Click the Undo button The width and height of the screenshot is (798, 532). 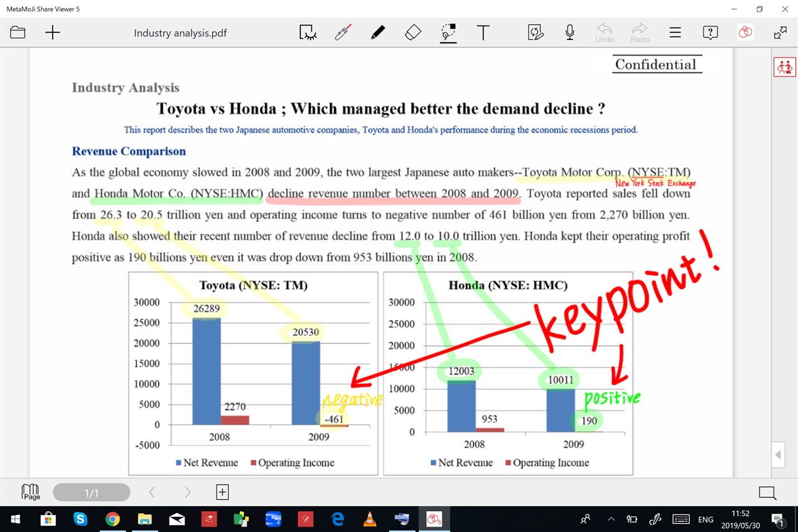[604, 32]
